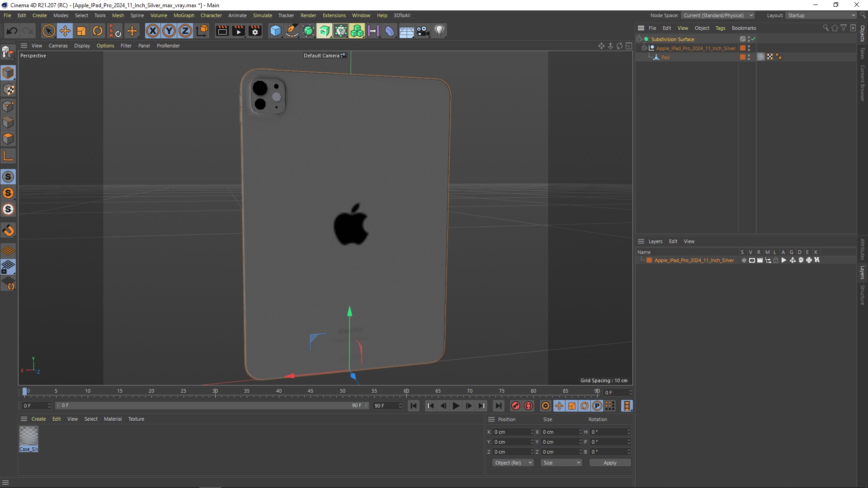Enable Polygons mode
The image size is (868, 488).
8,139
